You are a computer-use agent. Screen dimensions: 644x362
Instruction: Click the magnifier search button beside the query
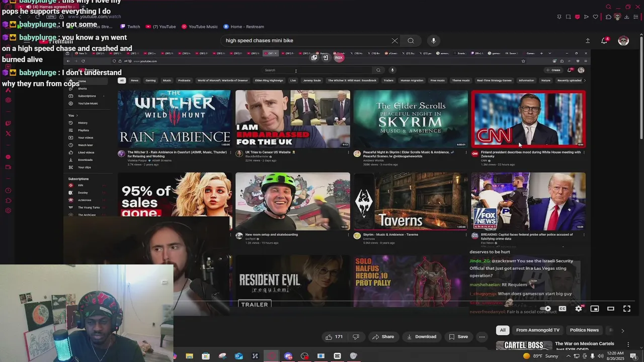411,41
